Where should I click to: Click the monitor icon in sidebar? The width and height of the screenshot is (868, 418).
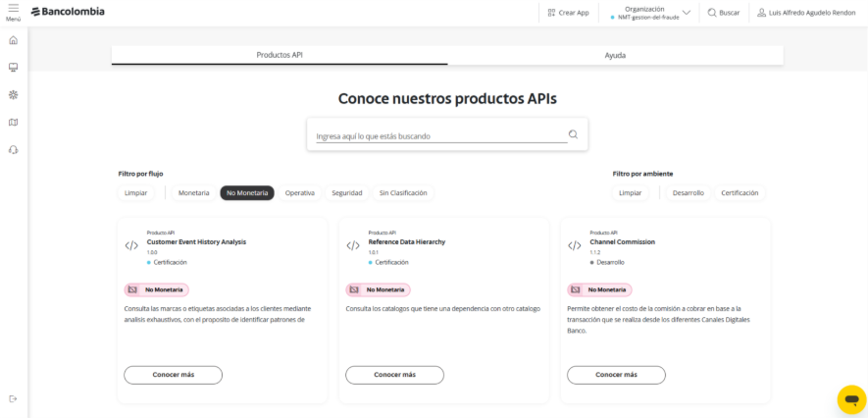[x=13, y=68]
